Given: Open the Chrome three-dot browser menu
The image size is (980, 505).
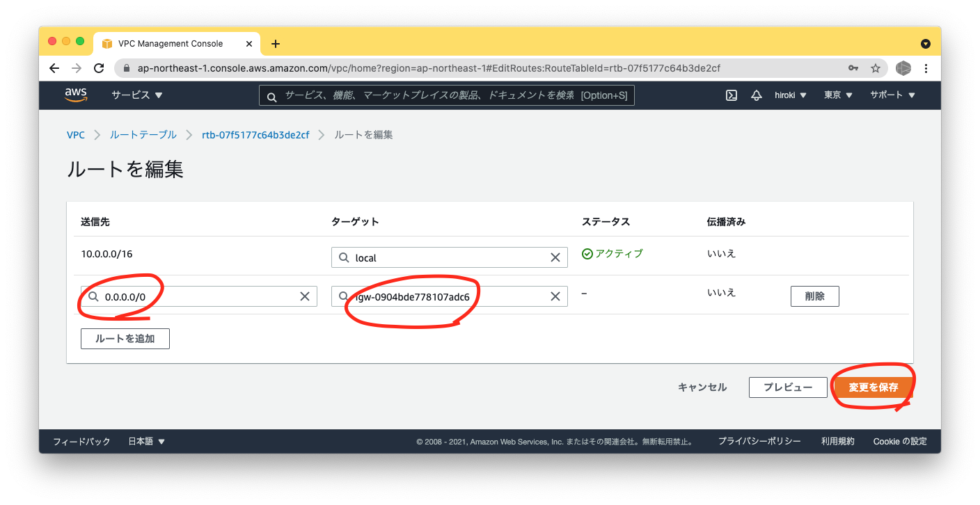Looking at the screenshot, I should point(926,68).
